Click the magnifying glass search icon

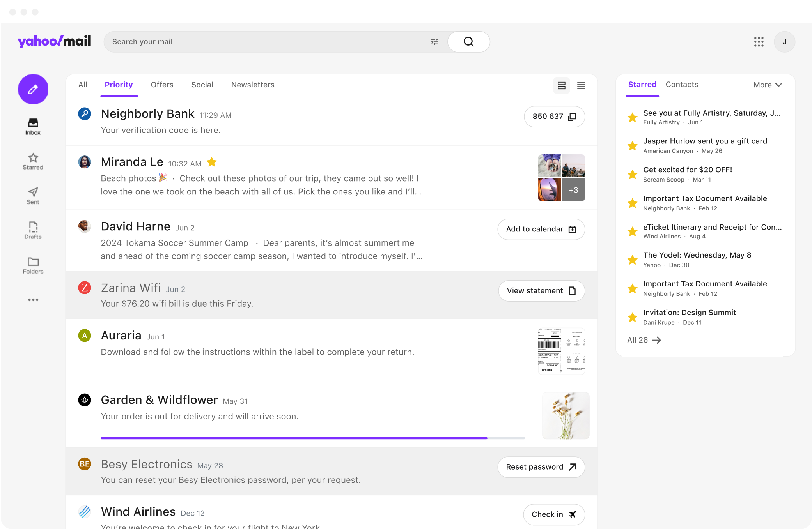pyautogui.click(x=468, y=42)
